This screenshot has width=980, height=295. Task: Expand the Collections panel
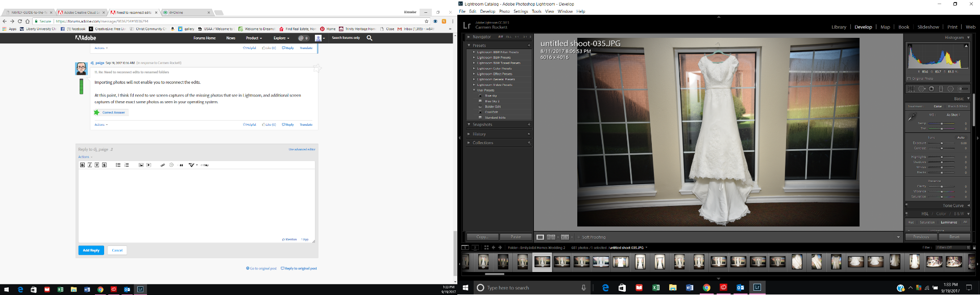(x=469, y=143)
